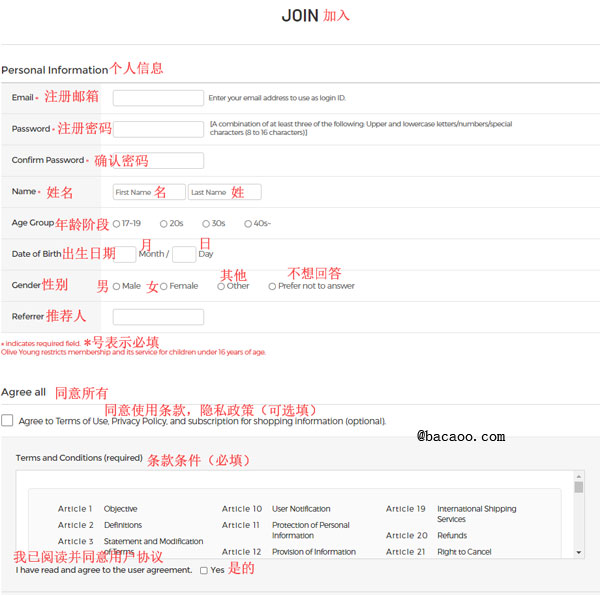Choose the 30s age group radio
The height and width of the screenshot is (596, 600).
[x=206, y=224]
